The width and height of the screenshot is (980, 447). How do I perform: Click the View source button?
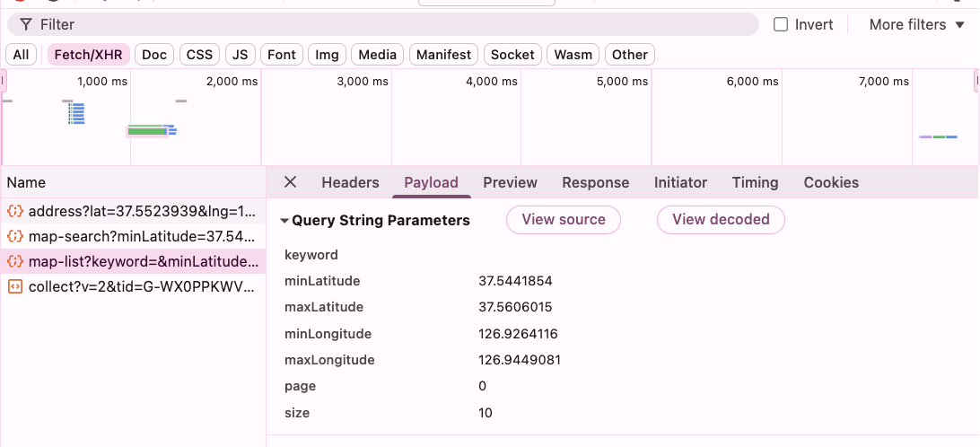(564, 219)
